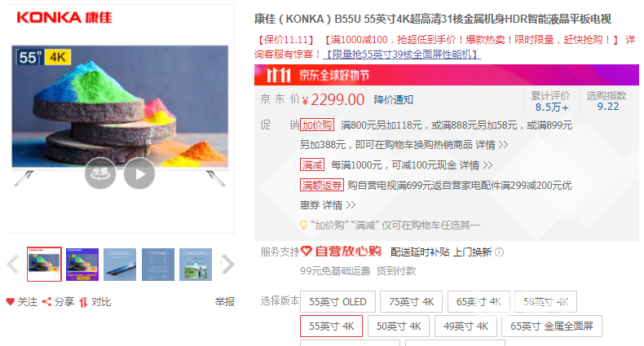Screen dimensions: 644x346
Task: Click the 对比 compare icon
Action: click(83, 302)
